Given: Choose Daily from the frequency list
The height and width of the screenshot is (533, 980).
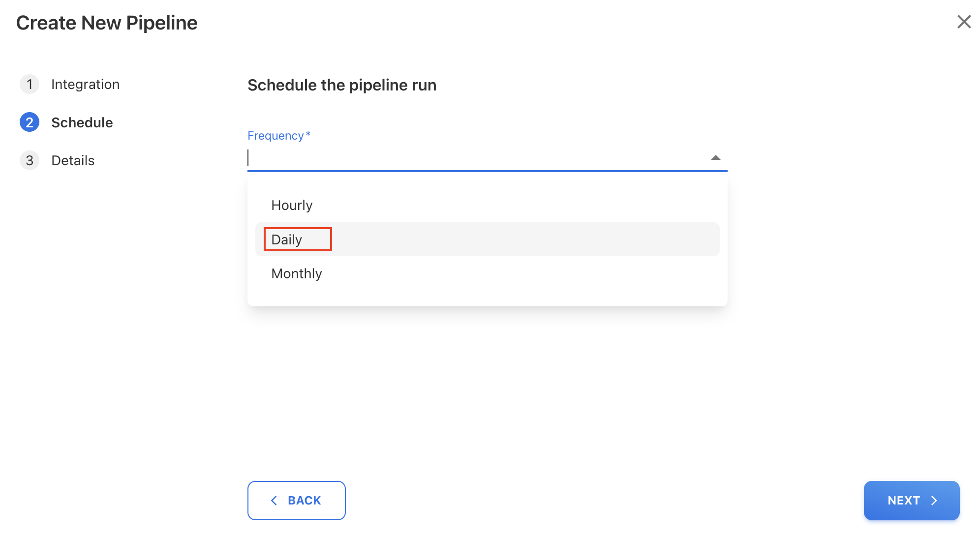Looking at the screenshot, I should coord(287,240).
